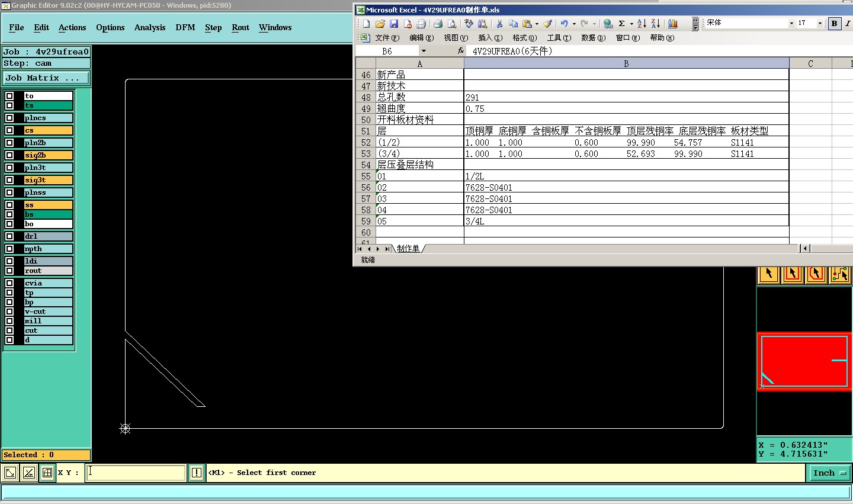Open the Job Matrix selector
853x504 pixels.
click(x=46, y=78)
